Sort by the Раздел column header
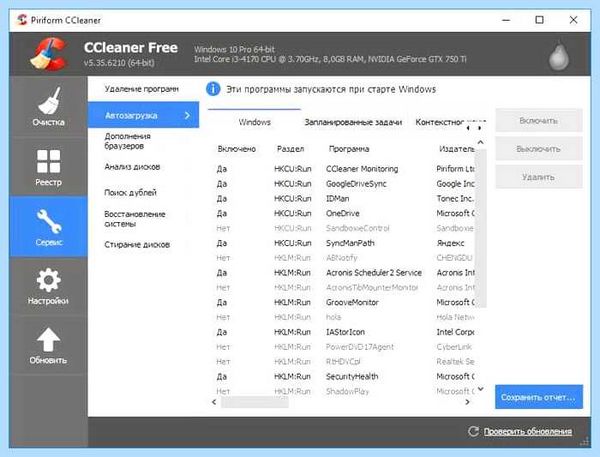The height and width of the screenshot is (457, 600). point(290,149)
